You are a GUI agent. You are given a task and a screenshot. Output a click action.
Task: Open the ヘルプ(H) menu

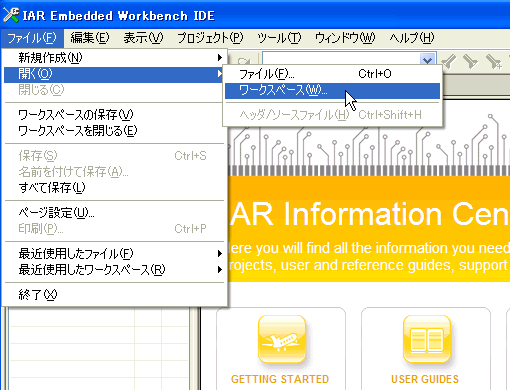[412, 38]
